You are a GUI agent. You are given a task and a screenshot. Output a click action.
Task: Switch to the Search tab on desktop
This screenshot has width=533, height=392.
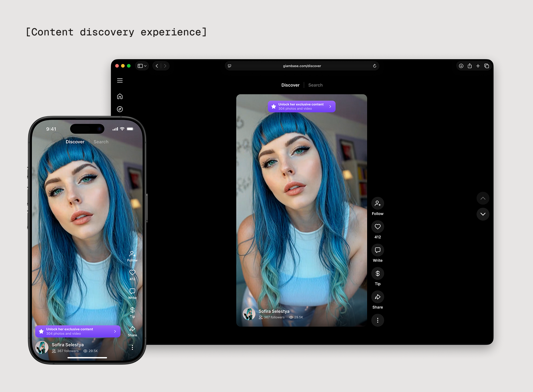315,85
